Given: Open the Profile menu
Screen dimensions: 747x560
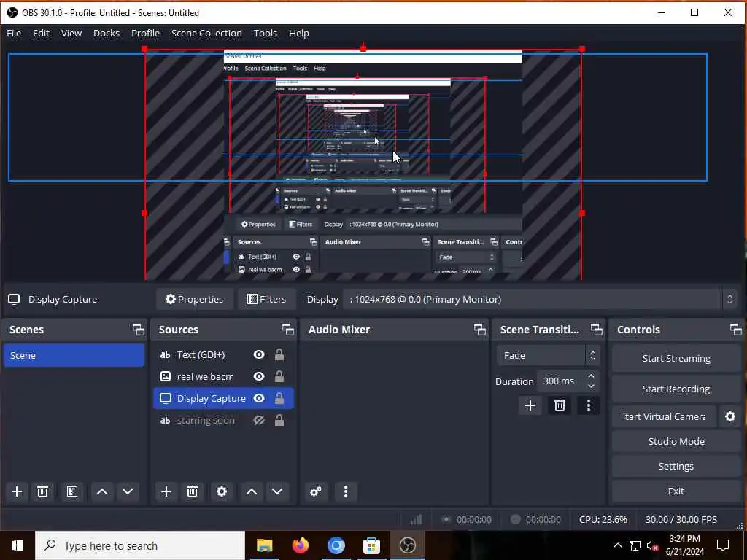Looking at the screenshot, I should coord(145,34).
